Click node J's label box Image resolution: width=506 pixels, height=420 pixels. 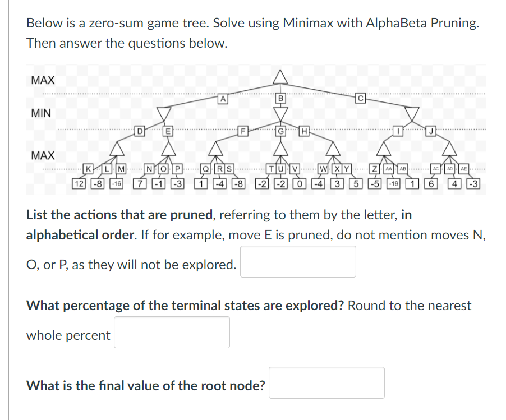click(x=431, y=131)
